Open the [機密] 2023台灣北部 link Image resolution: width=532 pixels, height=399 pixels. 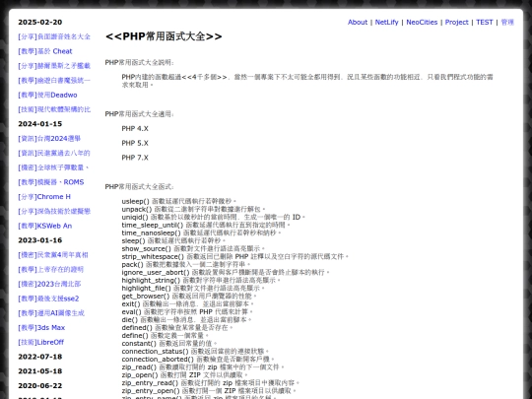49,284
